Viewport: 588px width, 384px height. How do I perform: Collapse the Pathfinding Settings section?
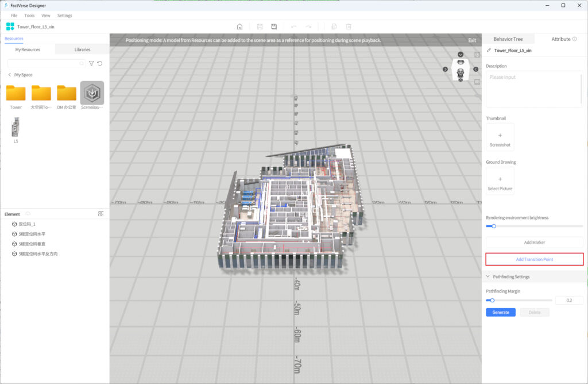click(x=488, y=277)
